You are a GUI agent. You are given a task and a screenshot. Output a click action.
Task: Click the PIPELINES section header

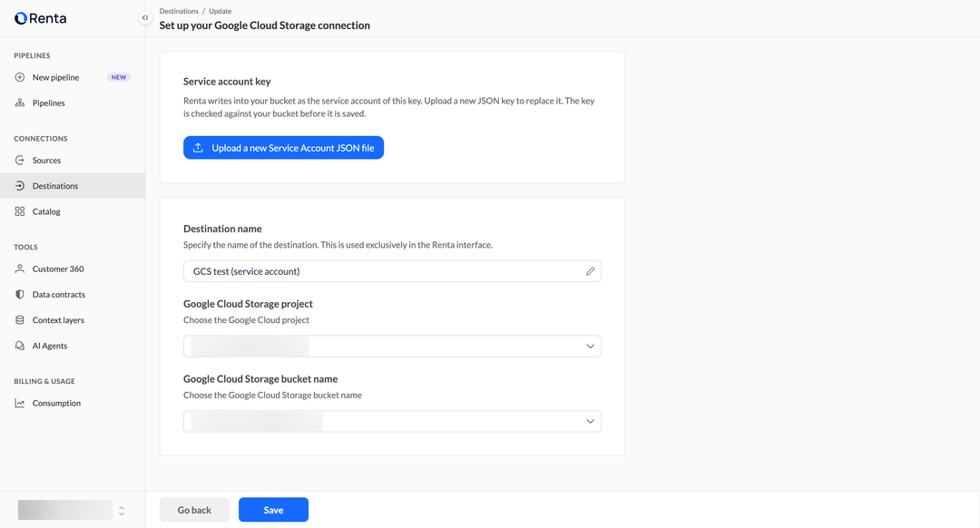[32, 55]
